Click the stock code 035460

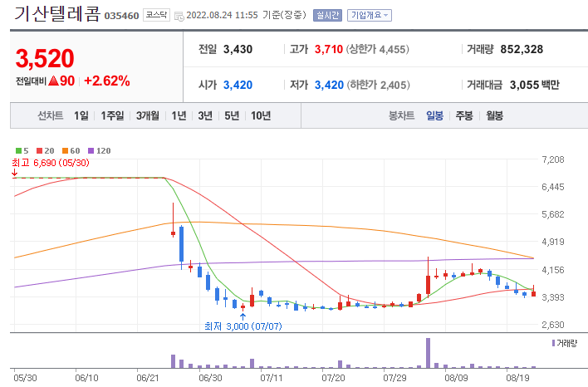[x=121, y=16]
